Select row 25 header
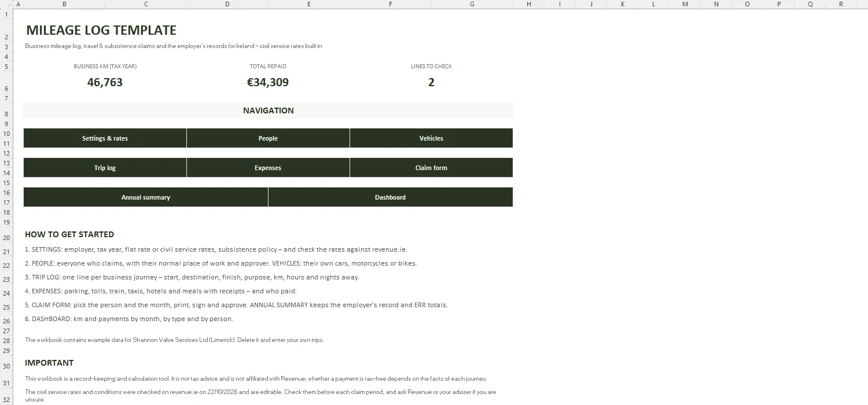 [6, 305]
